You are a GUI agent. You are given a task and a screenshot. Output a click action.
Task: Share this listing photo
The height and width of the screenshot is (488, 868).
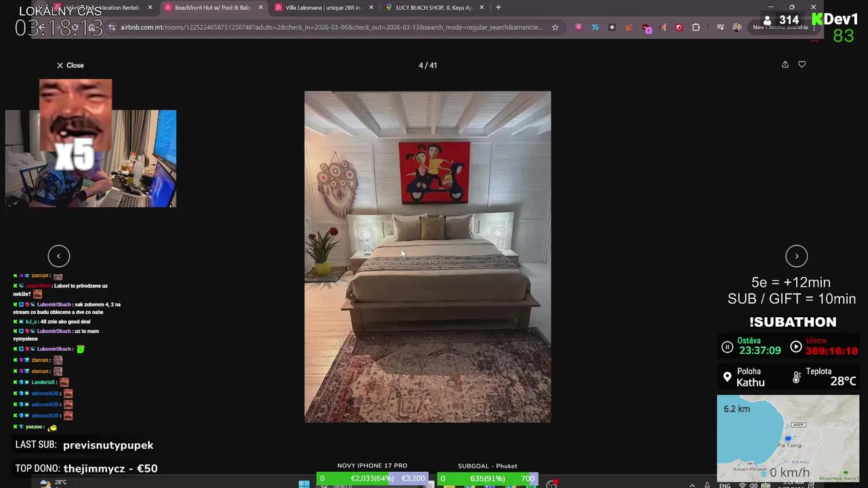point(785,64)
